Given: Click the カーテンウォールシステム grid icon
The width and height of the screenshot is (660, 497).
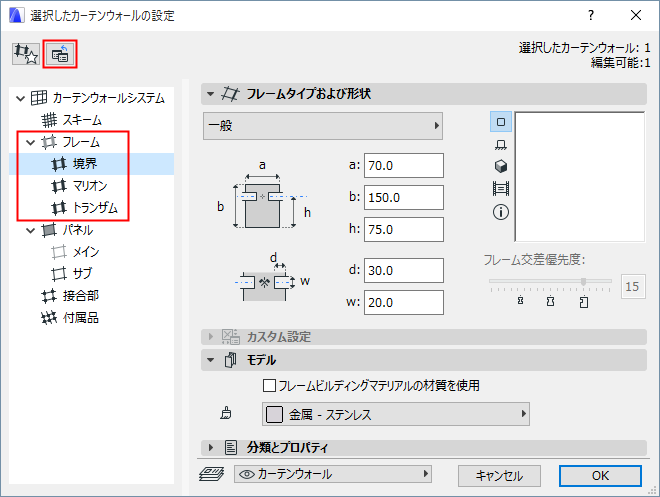Looking at the screenshot, I should (39, 98).
